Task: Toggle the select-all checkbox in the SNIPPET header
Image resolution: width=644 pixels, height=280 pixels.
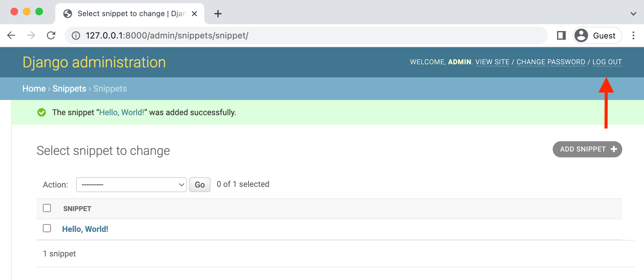Action: point(47,208)
